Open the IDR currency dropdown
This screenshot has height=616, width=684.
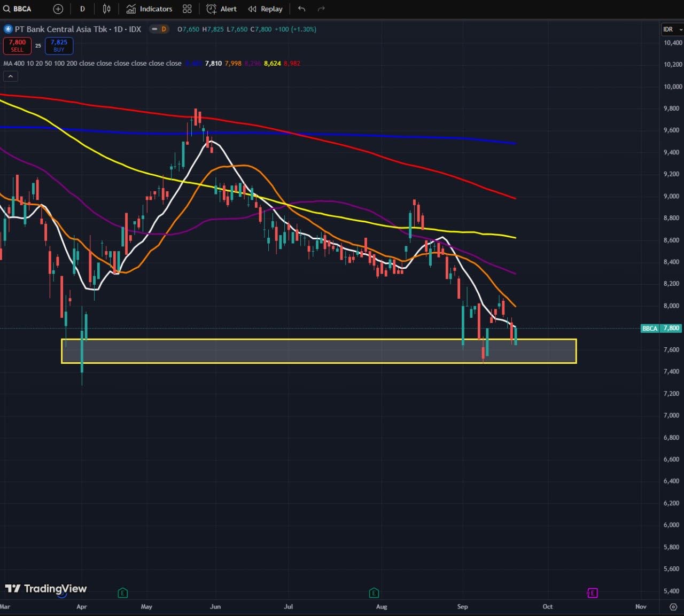pyautogui.click(x=672, y=29)
